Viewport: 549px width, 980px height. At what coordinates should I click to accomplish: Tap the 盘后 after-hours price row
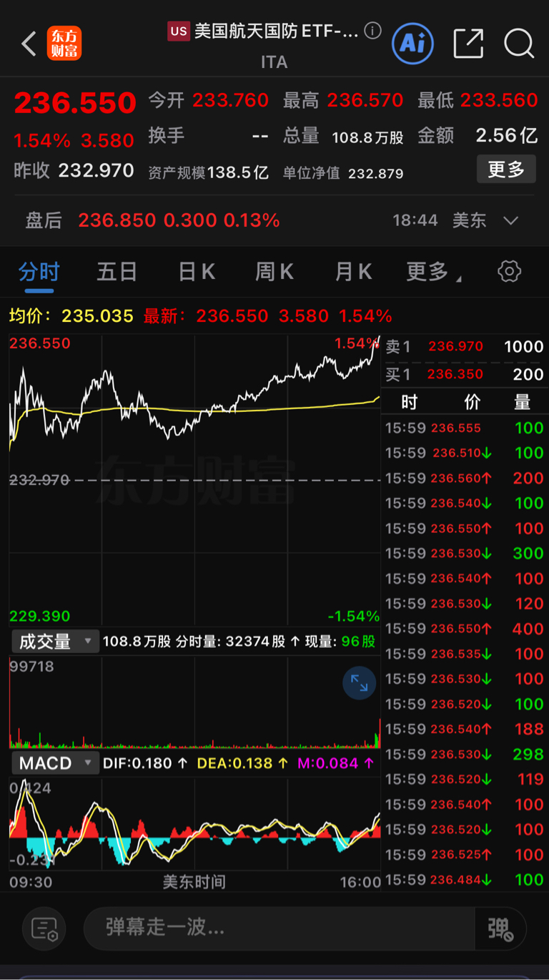click(274, 220)
